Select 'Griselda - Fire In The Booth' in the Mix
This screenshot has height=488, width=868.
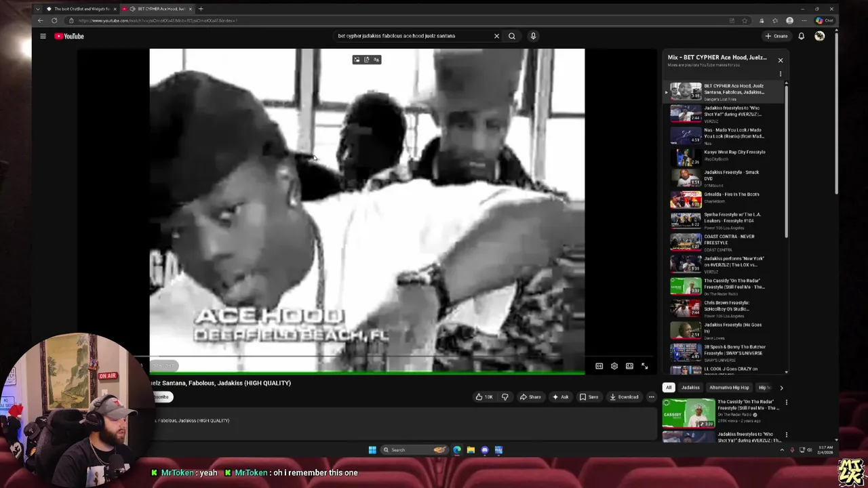click(722, 199)
